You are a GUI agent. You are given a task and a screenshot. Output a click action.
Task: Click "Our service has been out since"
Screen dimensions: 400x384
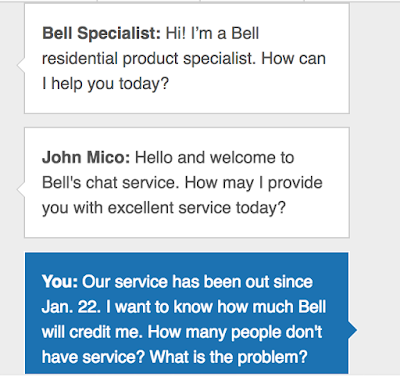[x=197, y=282]
